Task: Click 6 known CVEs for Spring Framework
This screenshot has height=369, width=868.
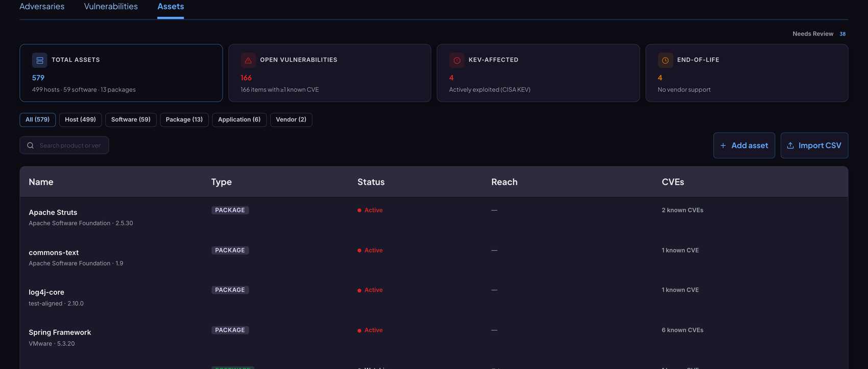Action: point(683,330)
